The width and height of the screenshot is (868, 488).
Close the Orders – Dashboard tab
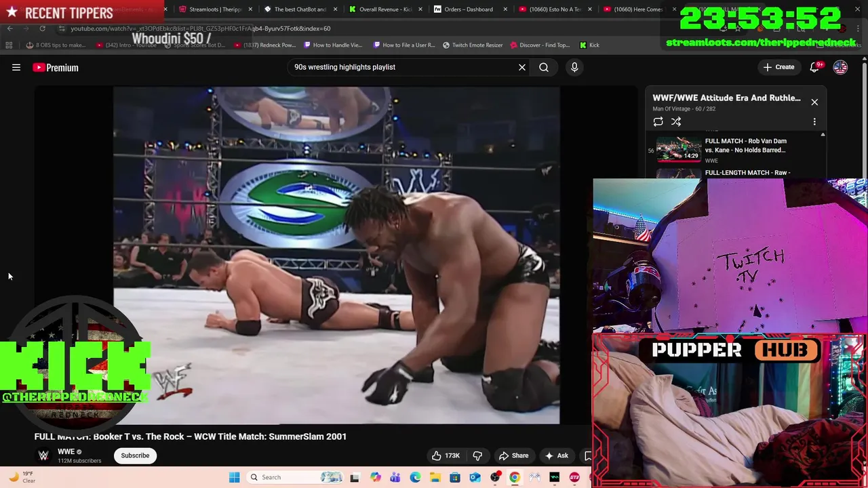pos(505,9)
